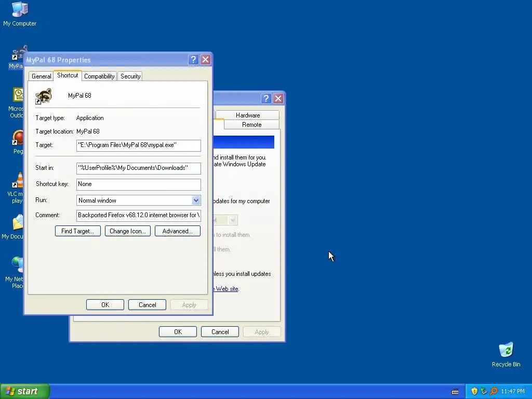Click OK in the background dialog

coord(178,332)
